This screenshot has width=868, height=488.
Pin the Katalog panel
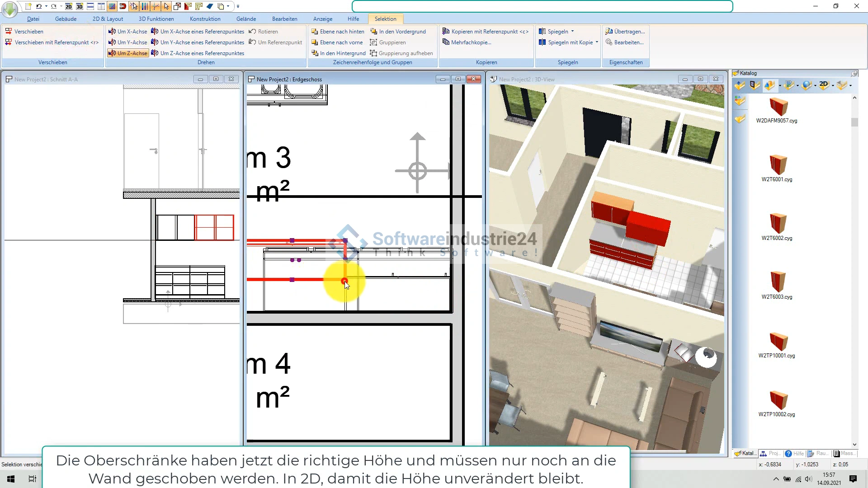click(x=854, y=73)
